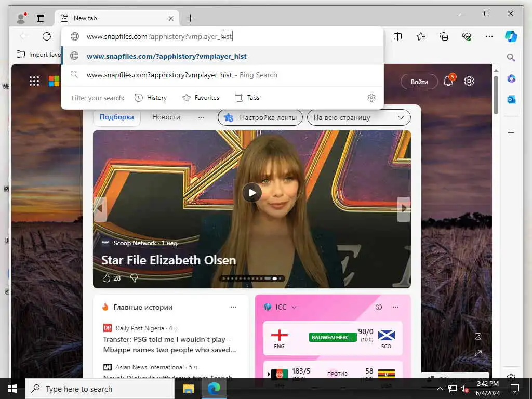
Task: Click the page vertical scrollbar thumb
Action: click(496, 95)
